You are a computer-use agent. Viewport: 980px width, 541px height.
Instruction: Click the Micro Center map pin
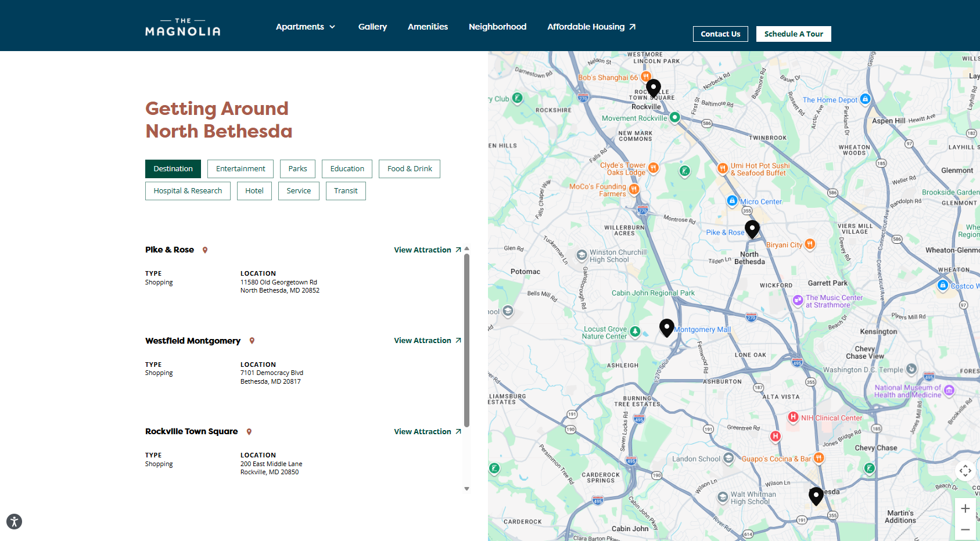[x=732, y=201]
